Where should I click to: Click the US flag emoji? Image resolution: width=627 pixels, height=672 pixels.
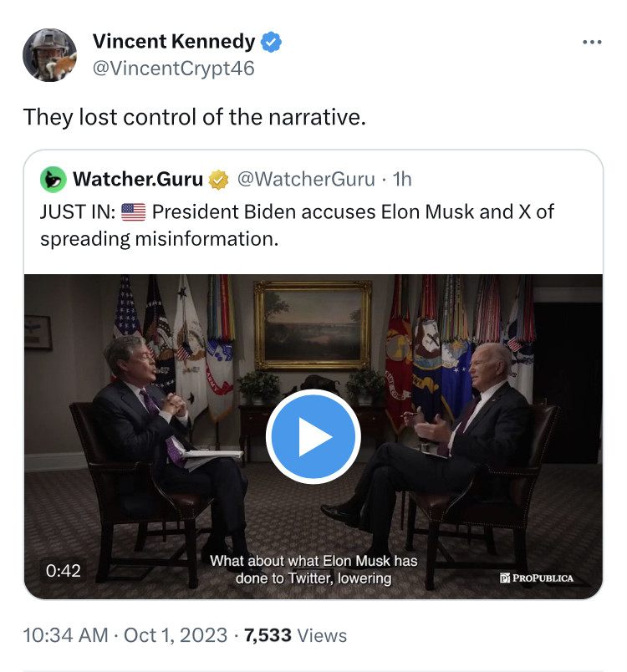pos(133,212)
